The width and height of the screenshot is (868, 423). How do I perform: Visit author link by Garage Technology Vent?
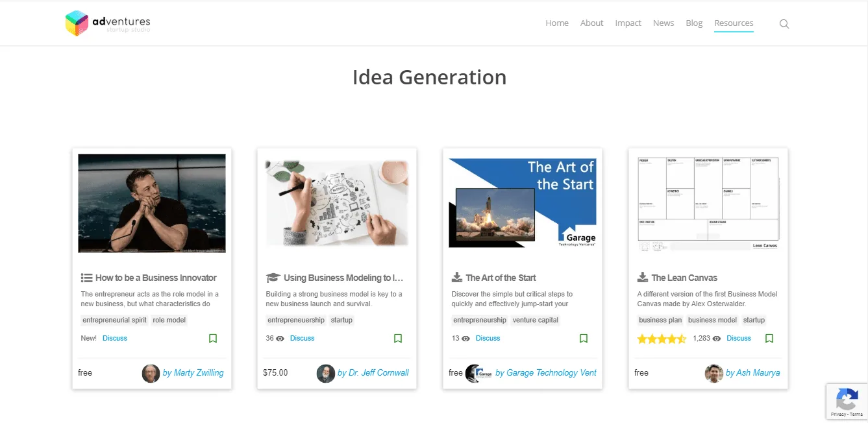pos(546,373)
